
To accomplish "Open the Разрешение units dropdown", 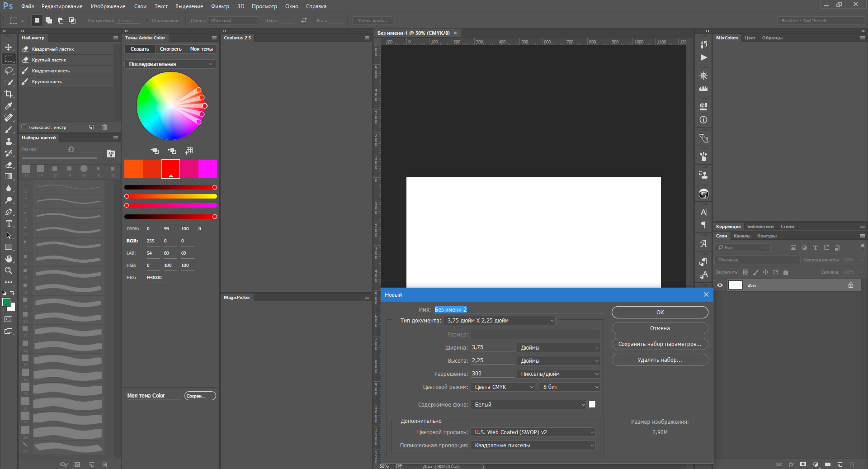I will coord(558,374).
